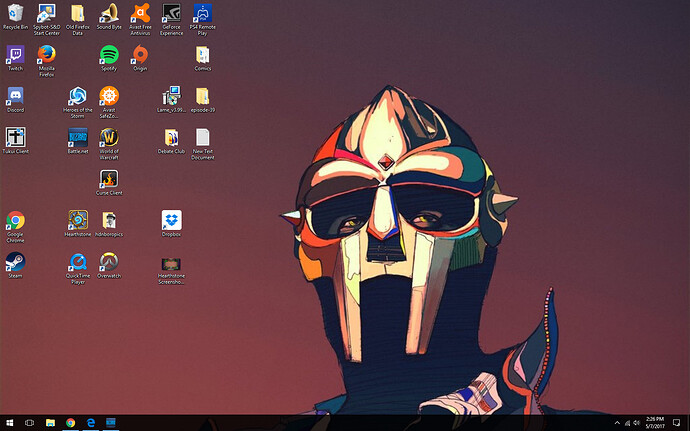Open the Action Center notifications

coord(679,423)
